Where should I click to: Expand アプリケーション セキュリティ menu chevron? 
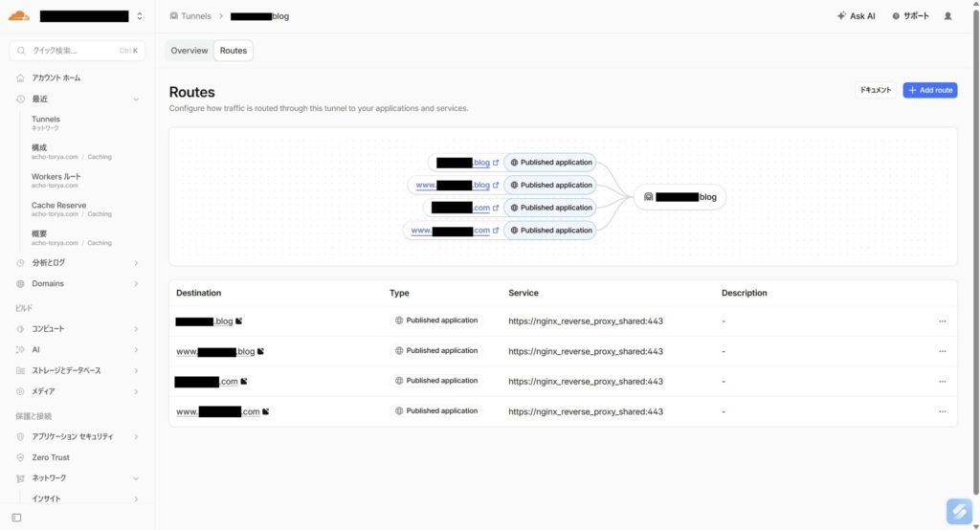[x=136, y=437]
